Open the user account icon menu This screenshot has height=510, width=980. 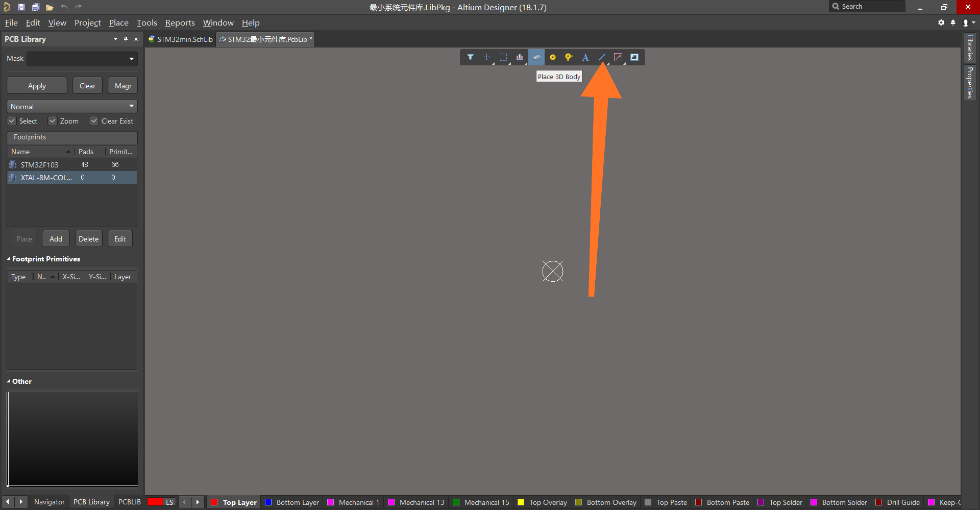point(968,22)
